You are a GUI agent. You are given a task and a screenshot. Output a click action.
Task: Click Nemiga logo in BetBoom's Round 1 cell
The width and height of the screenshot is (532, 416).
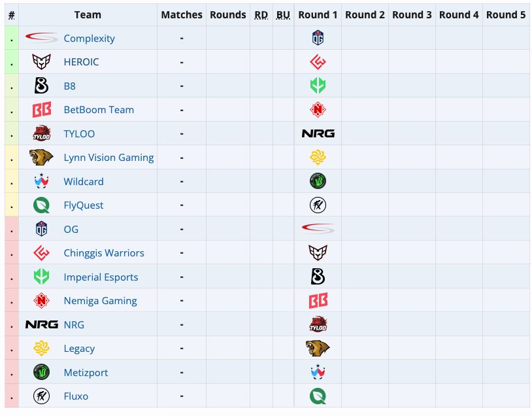[x=318, y=110]
